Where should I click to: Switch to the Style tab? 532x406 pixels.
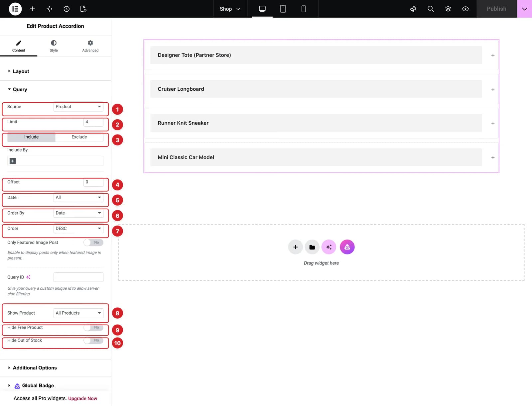(54, 46)
